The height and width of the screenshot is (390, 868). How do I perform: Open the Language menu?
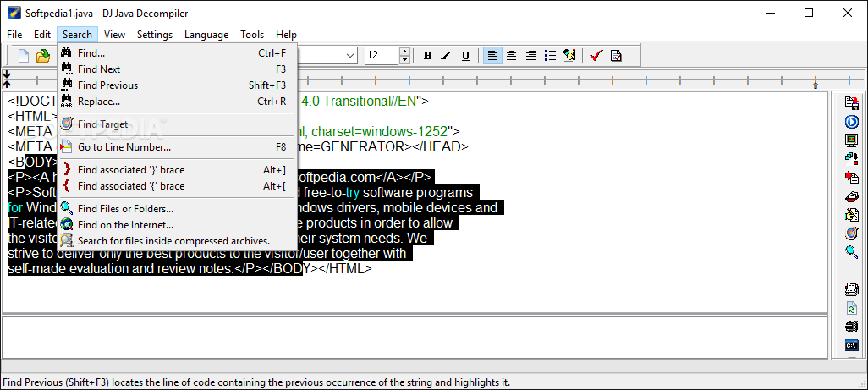click(x=206, y=35)
